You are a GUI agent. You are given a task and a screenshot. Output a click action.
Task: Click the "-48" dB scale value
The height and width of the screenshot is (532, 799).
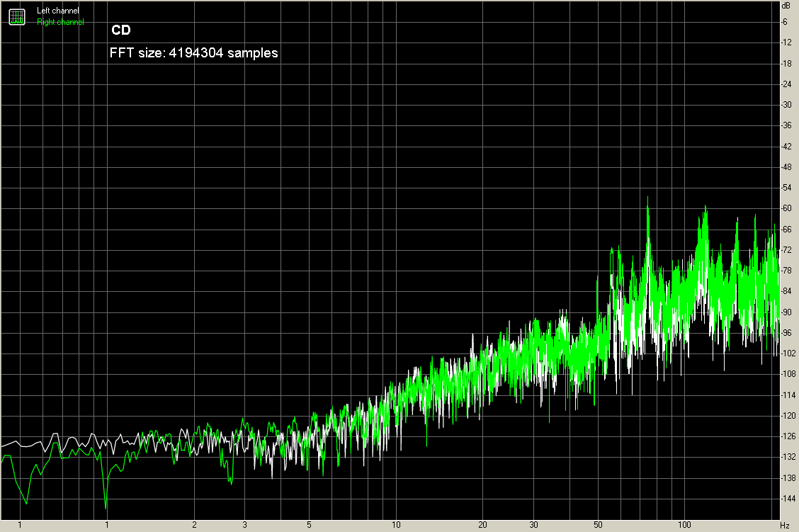786,166
